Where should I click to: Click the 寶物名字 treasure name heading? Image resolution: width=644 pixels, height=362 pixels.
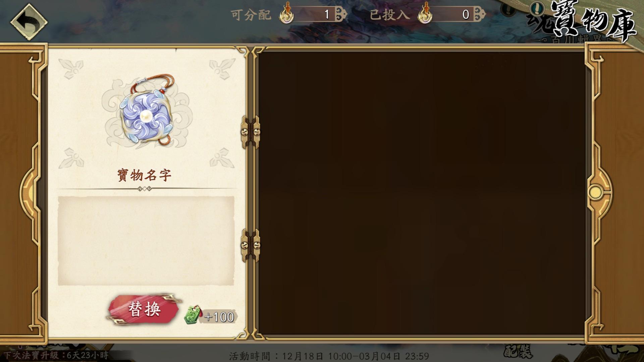click(145, 175)
